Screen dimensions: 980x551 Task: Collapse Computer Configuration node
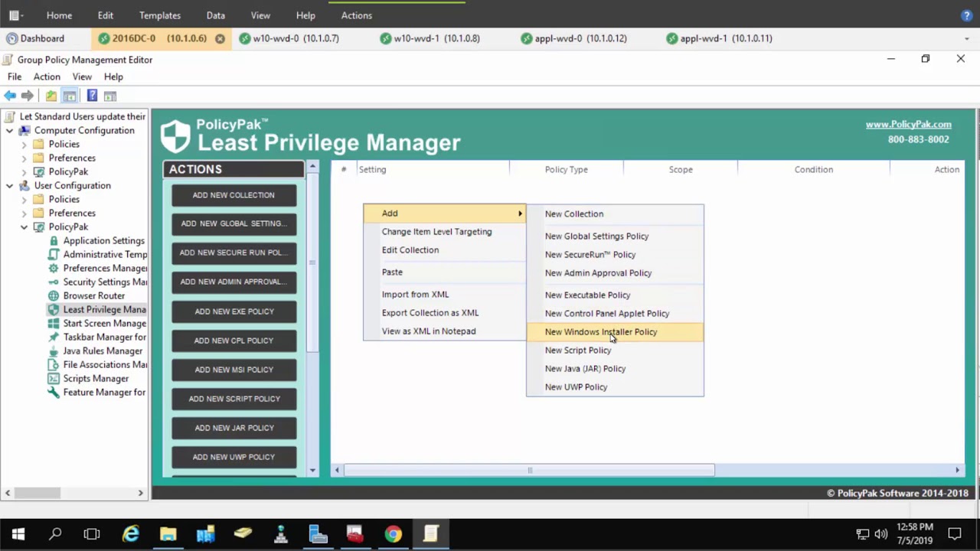9,131
